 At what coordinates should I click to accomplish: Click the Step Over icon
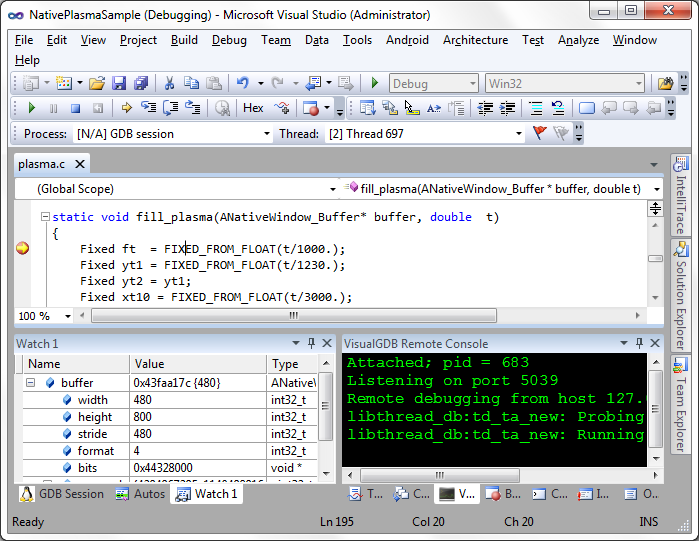click(170, 108)
